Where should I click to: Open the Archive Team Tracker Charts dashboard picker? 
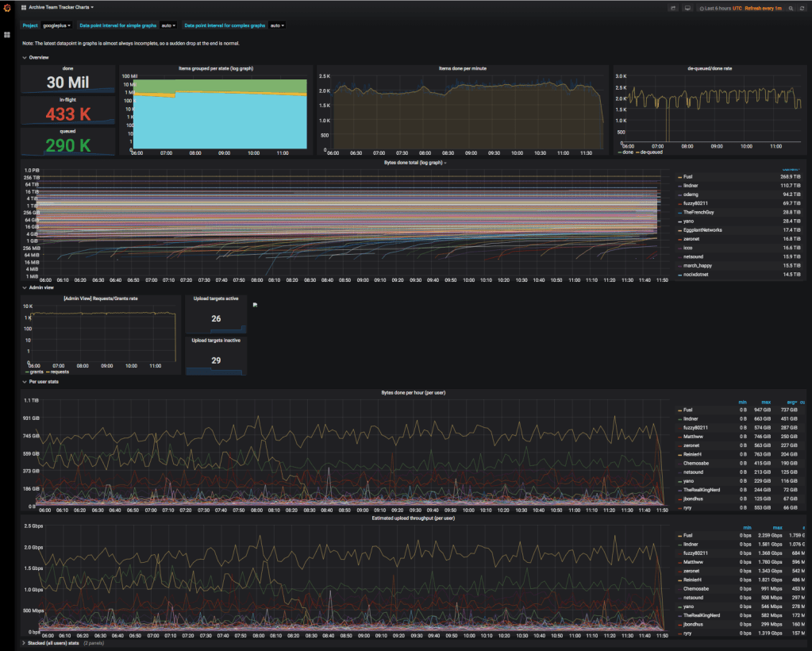pyautogui.click(x=60, y=6)
